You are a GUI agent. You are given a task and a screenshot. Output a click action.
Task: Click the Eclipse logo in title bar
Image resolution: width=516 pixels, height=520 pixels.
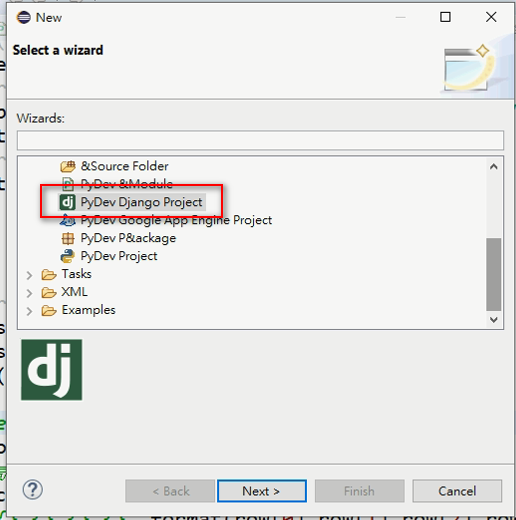click(24, 17)
